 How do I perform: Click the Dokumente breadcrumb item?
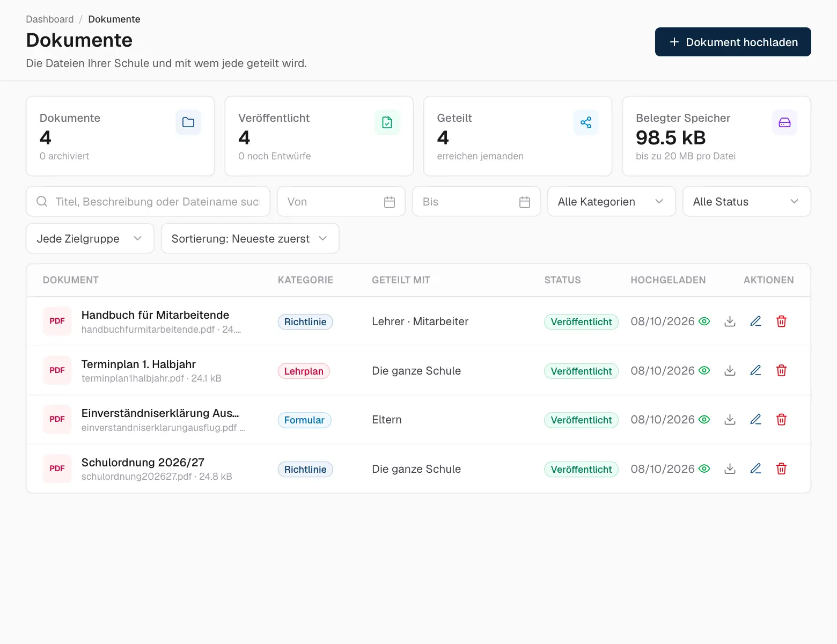pos(114,19)
